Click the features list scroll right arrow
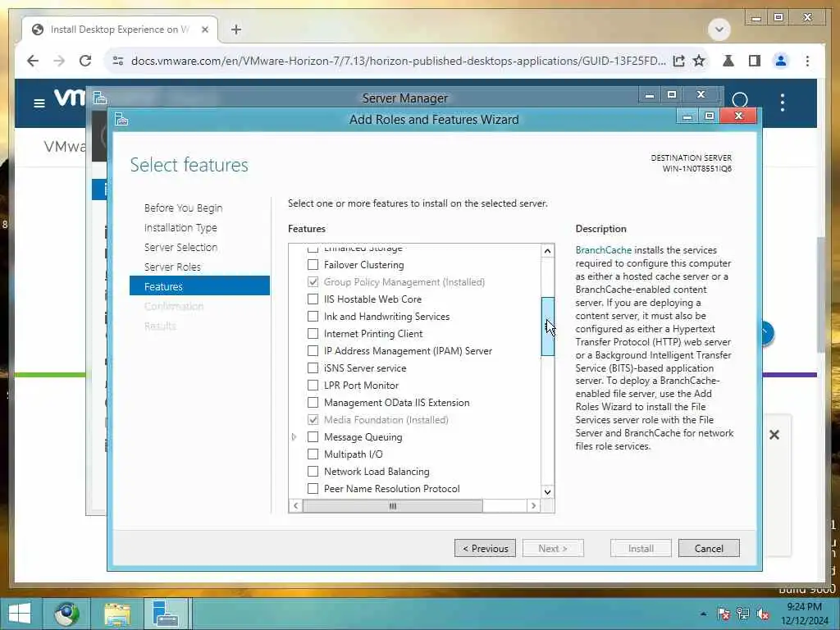 coord(533,505)
